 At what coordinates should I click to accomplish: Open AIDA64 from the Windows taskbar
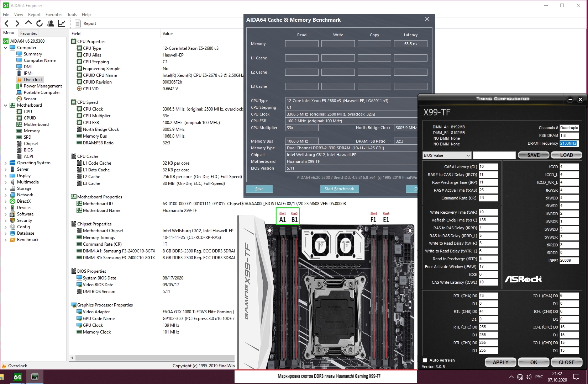tap(17, 377)
